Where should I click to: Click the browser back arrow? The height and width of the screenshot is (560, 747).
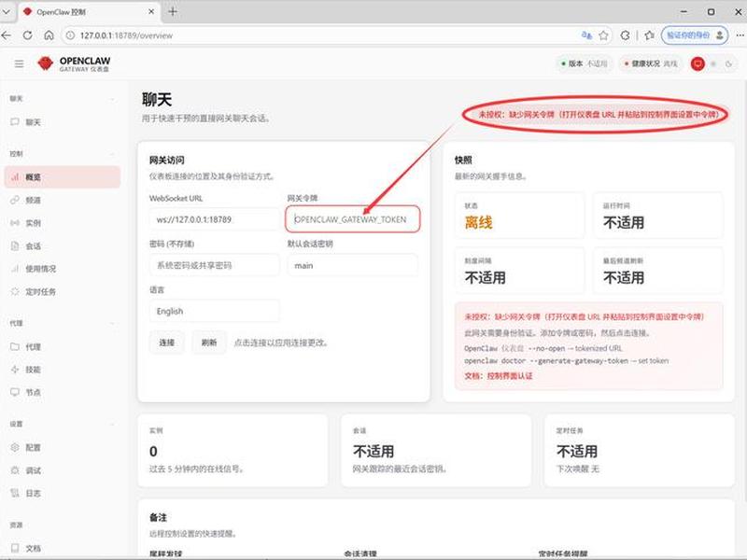point(7,35)
